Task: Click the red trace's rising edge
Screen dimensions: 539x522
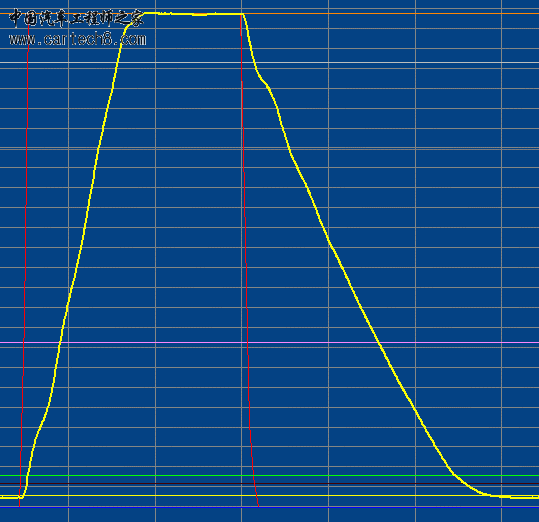Action: click(x=25, y=261)
